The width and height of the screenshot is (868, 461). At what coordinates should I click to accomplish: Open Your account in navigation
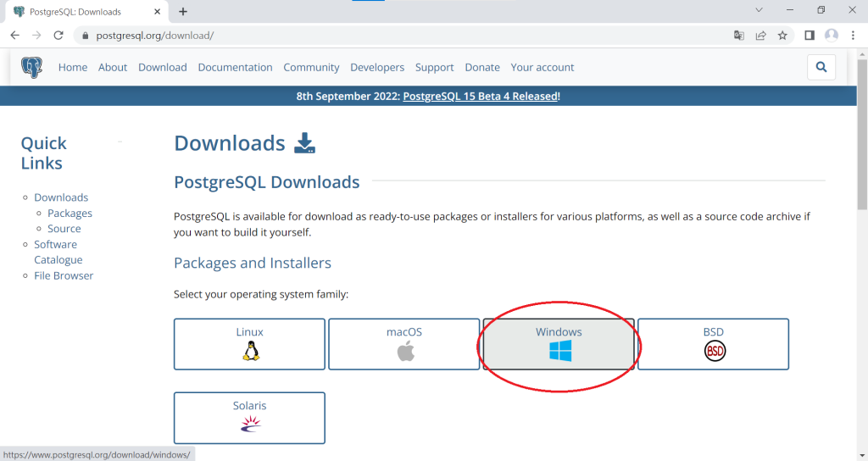(542, 68)
